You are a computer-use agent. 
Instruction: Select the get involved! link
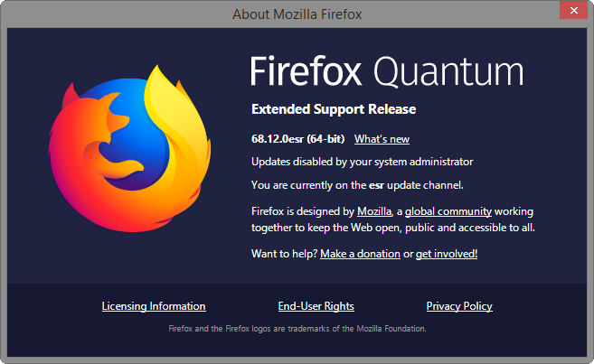tap(447, 254)
